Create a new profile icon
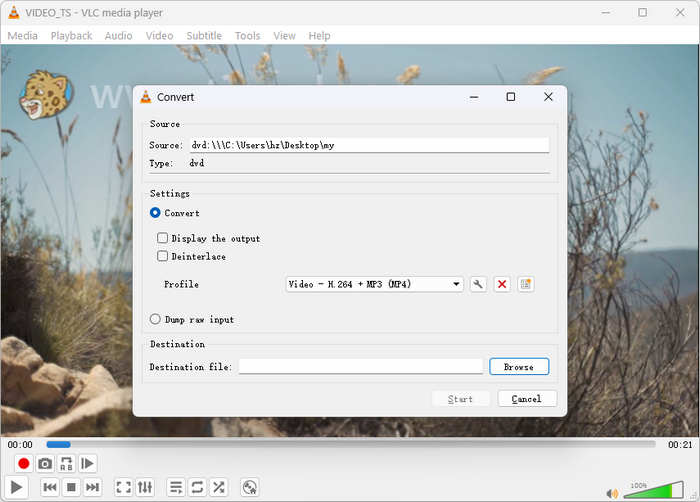This screenshot has width=700, height=502. [525, 284]
